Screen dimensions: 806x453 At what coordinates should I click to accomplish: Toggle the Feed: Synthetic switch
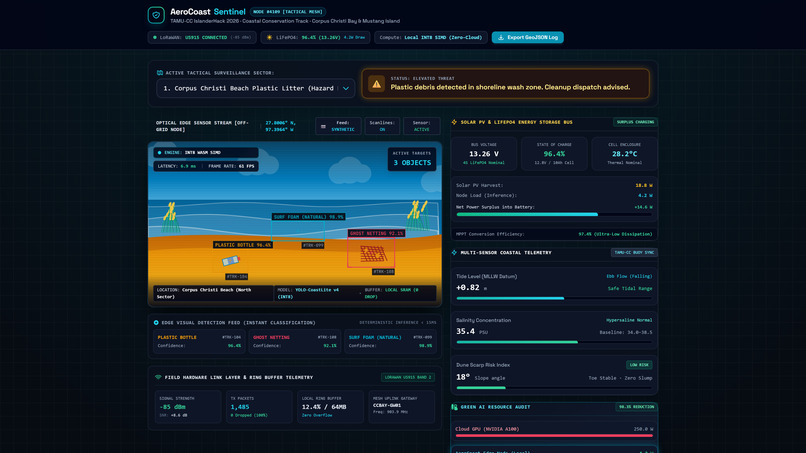point(338,126)
